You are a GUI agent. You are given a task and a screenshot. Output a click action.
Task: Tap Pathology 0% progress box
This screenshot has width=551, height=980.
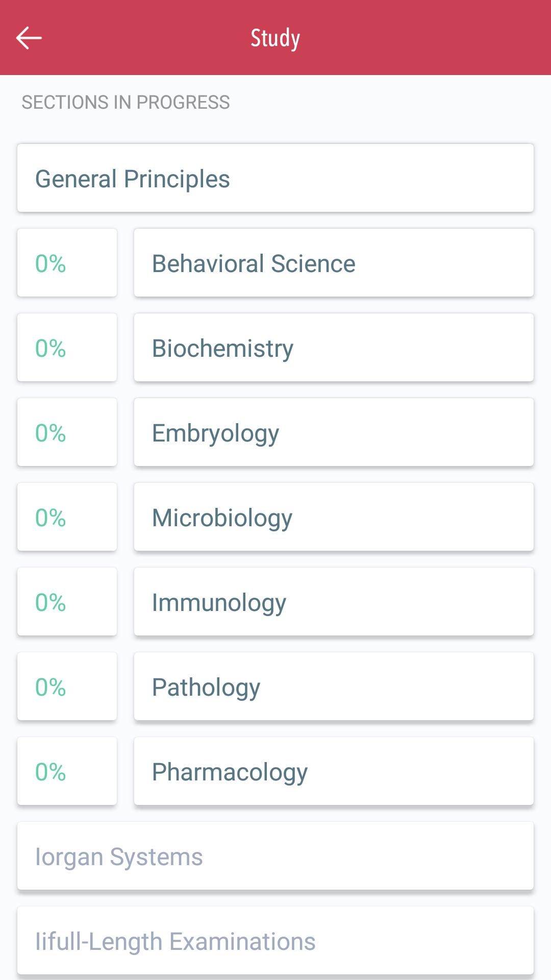click(x=67, y=687)
